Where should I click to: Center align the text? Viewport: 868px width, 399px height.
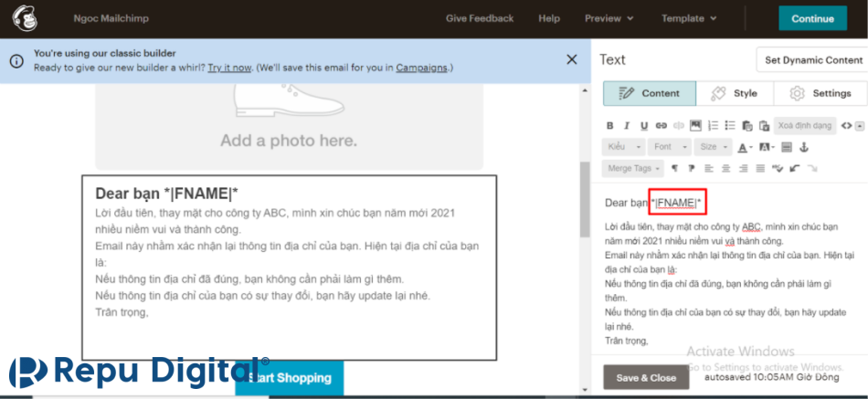tap(726, 169)
